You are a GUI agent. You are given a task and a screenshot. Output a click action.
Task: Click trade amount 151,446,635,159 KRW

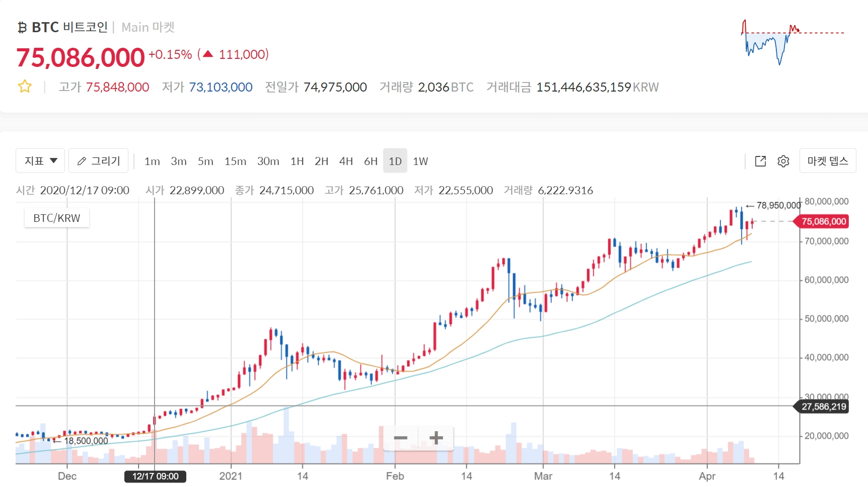597,87
